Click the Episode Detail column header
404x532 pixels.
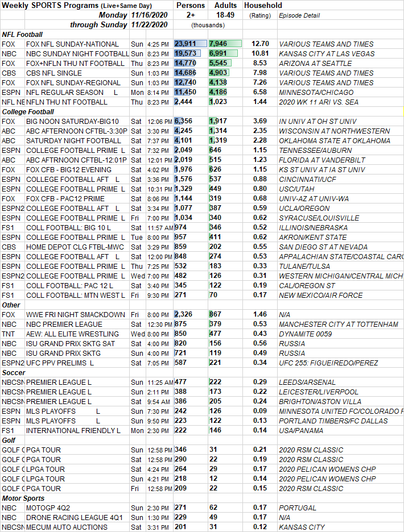click(x=299, y=15)
